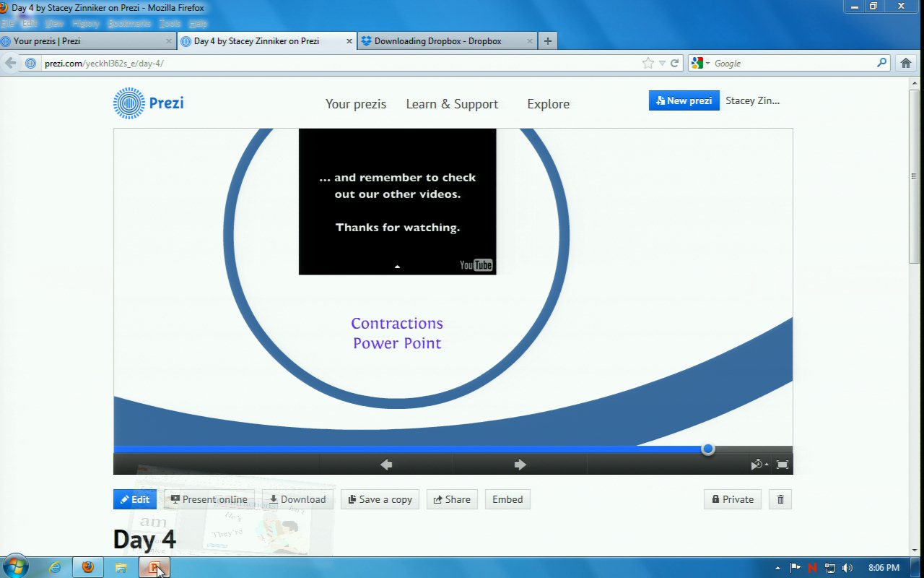Viewport: 924px width, 578px height.
Task: Enter fullscreen mode in Prezi player
Action: click(x=782, y=465)
